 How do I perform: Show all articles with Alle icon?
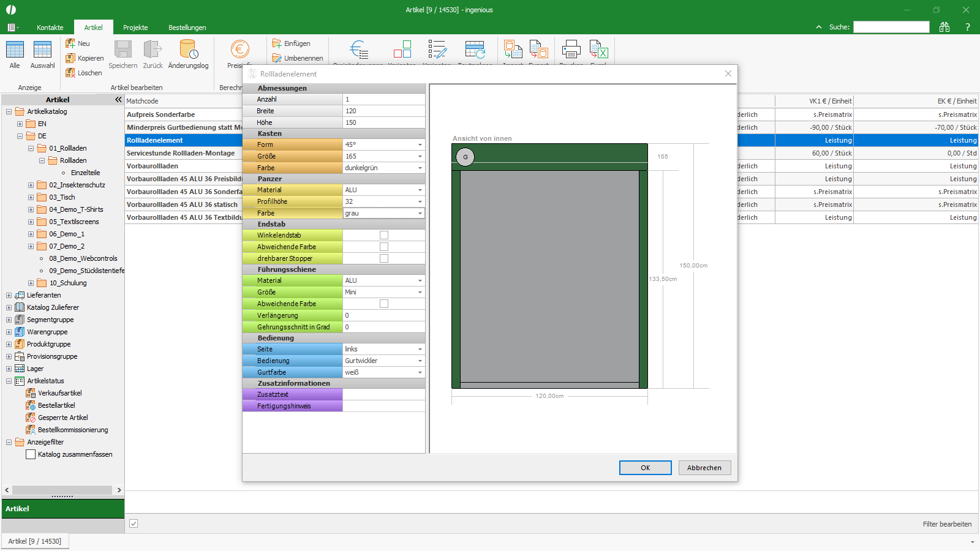click(x=15, y=50)
